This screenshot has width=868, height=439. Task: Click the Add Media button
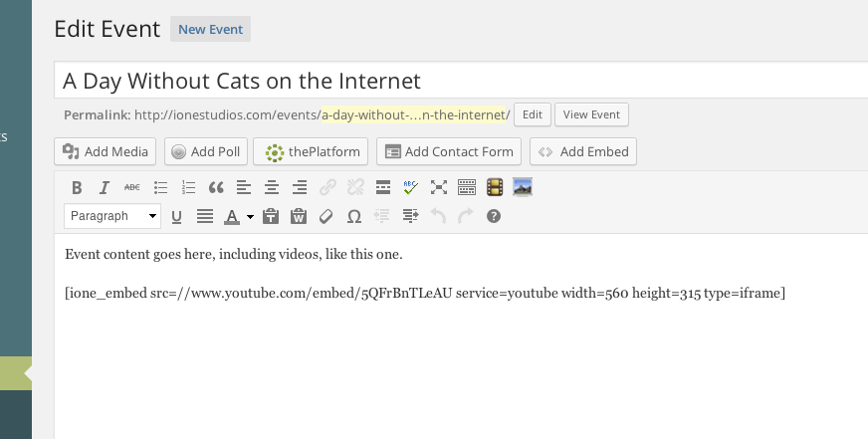coord(106,151)
